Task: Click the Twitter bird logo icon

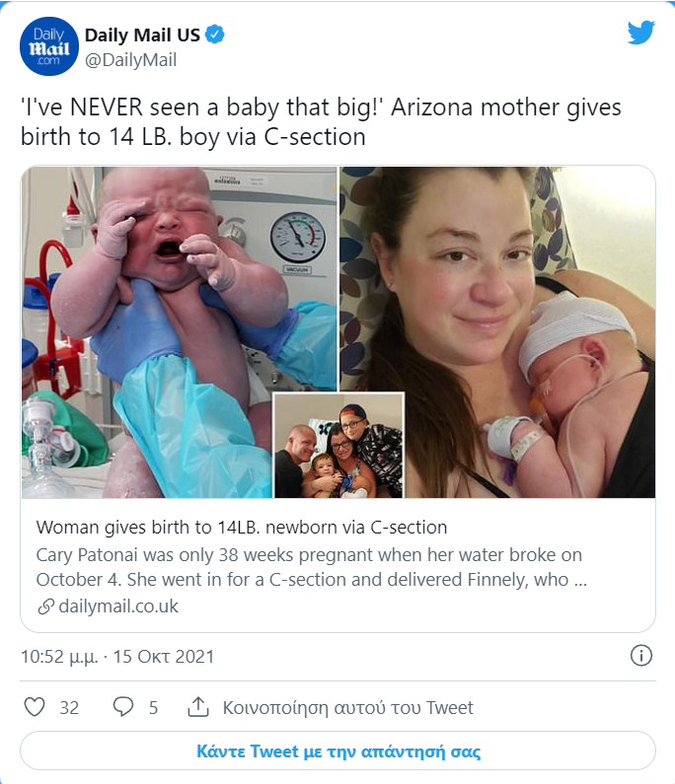Action: (641, 33)
